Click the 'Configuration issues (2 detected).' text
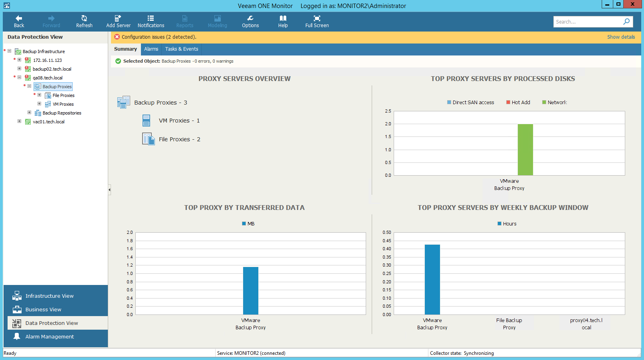 tap(159, 37)
